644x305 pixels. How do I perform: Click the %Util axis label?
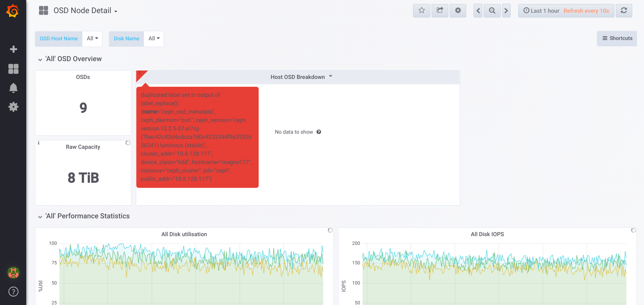tap(41, 286)
